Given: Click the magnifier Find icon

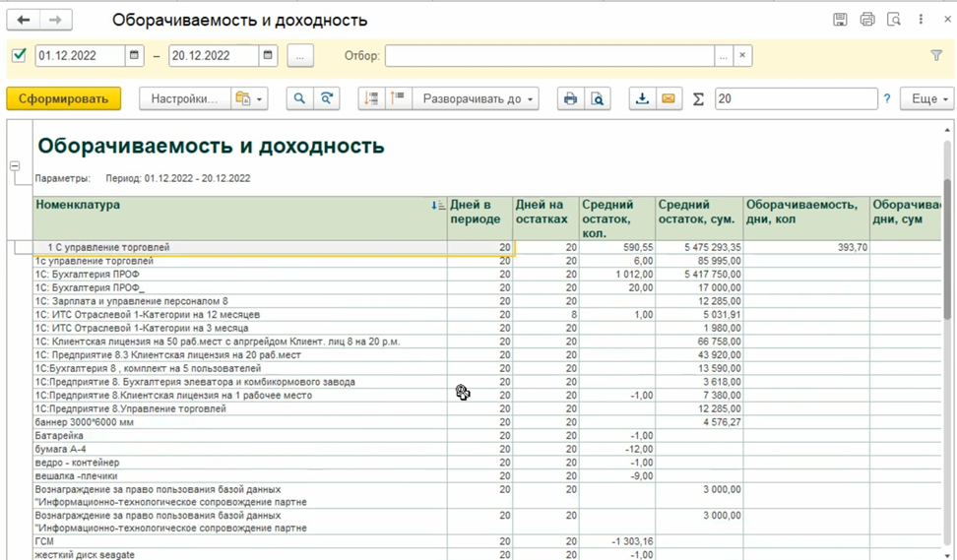Looking at the screenshot, I should [x=299, y=98].
